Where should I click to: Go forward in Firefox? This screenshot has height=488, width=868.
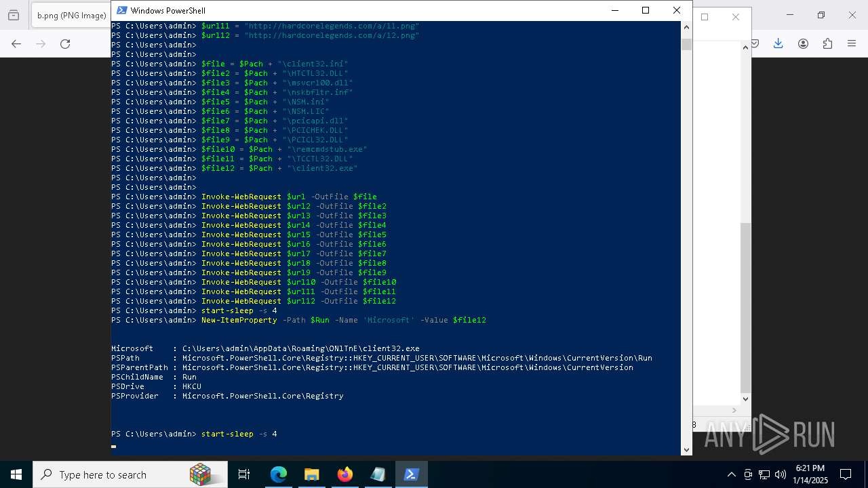(41, 43)
